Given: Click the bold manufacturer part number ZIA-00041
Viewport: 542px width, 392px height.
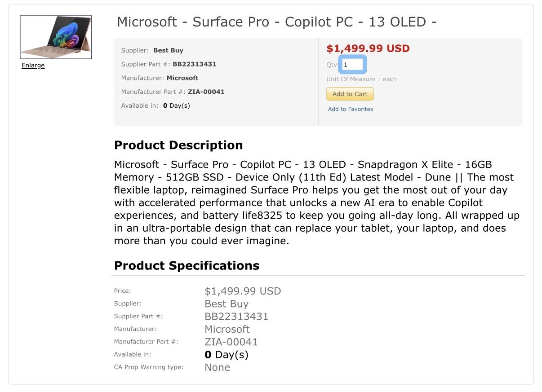Looking at the screenshot, I should [206, 92].
